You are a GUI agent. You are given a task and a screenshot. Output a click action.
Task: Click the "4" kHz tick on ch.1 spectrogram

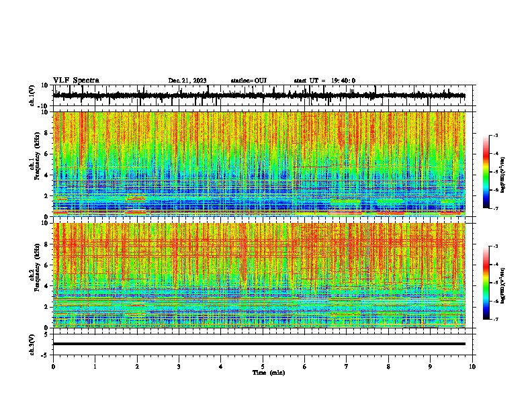pyautogui.click(x=46, y=175)
